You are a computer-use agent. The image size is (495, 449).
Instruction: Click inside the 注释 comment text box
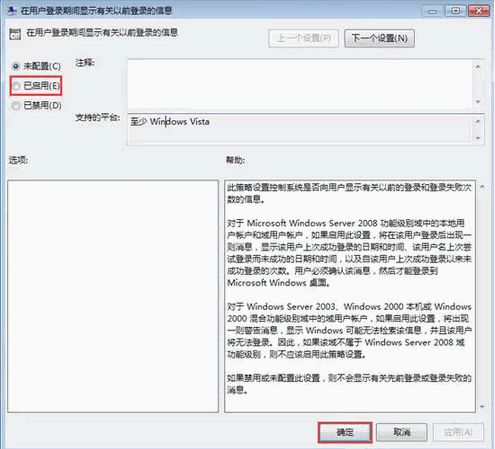299,84
